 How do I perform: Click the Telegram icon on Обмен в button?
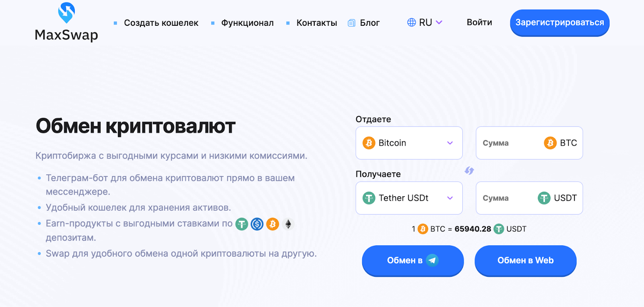432,260
